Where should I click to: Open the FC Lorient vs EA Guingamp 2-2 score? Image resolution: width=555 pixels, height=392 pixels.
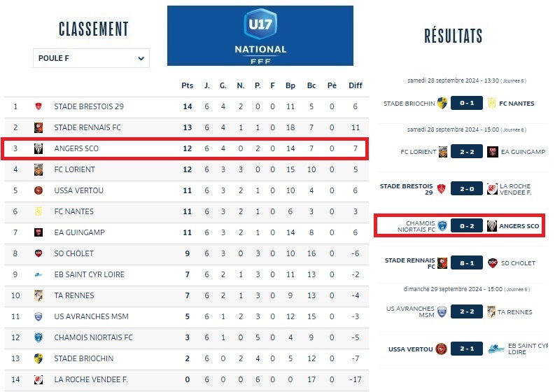467,151
